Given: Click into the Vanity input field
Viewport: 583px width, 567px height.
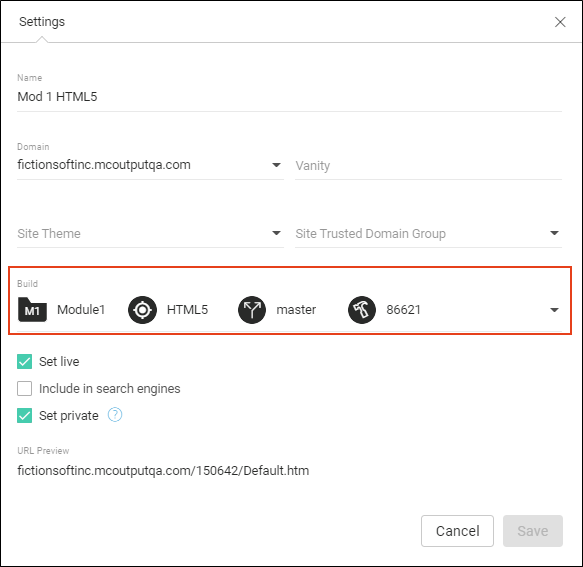Looking at the screenshot, I should (428, 165).
